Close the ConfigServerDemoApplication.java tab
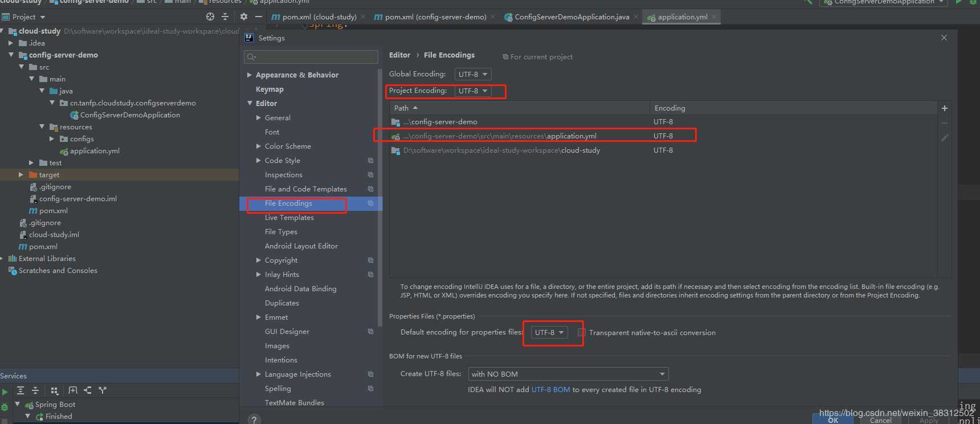Image resolution: width=980 pixels, height=424 pixels. tap(636, 17)
